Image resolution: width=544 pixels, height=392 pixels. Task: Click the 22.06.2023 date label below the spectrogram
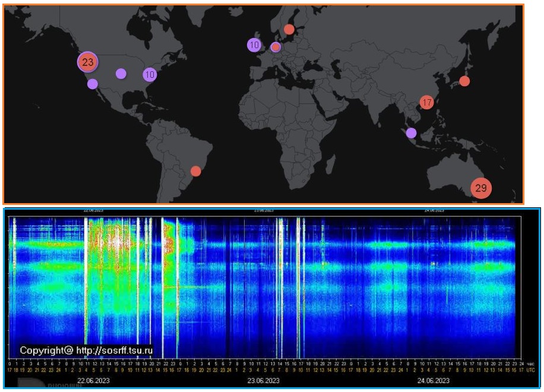94,380
